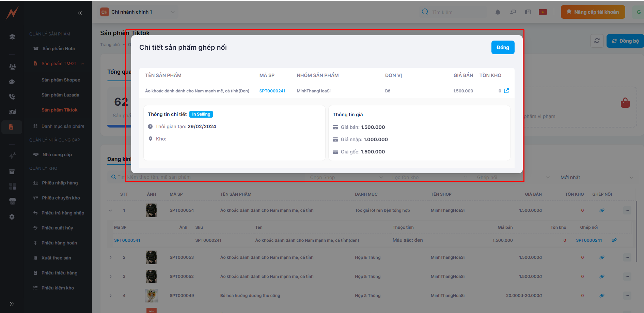644x313 pixels.
Task: Open the three-dot menu for row 1
Action: [x=627, y=210]
